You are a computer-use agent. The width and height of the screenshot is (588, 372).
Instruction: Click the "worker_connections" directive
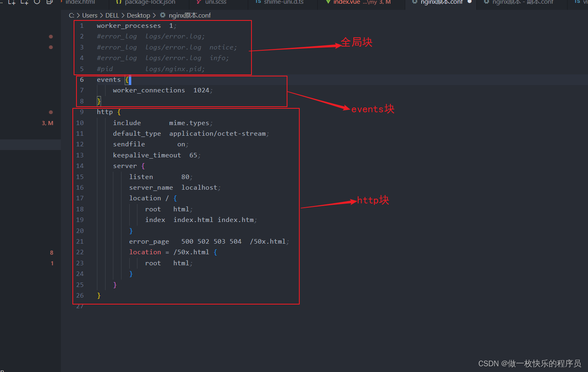pos(149,90)
